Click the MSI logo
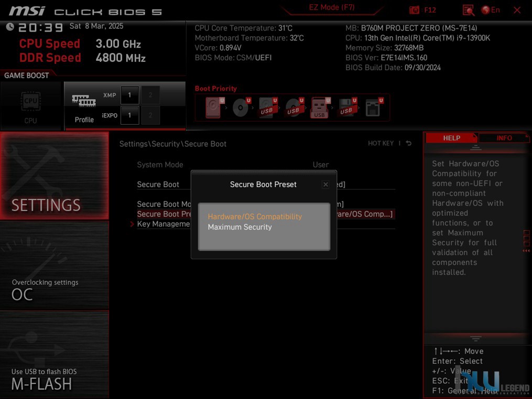This screenshot has height=399, width=532. tap(27, 11)
